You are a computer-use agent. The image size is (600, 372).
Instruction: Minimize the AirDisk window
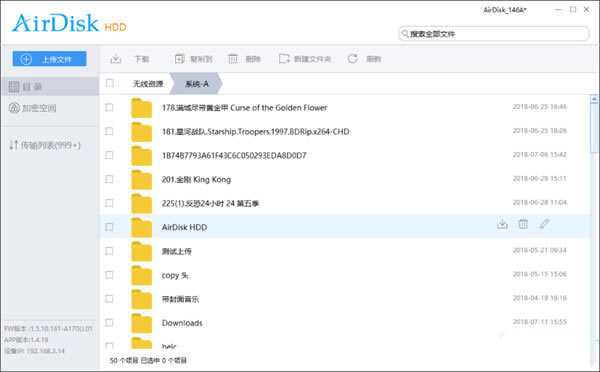click(x=559, y=10)
